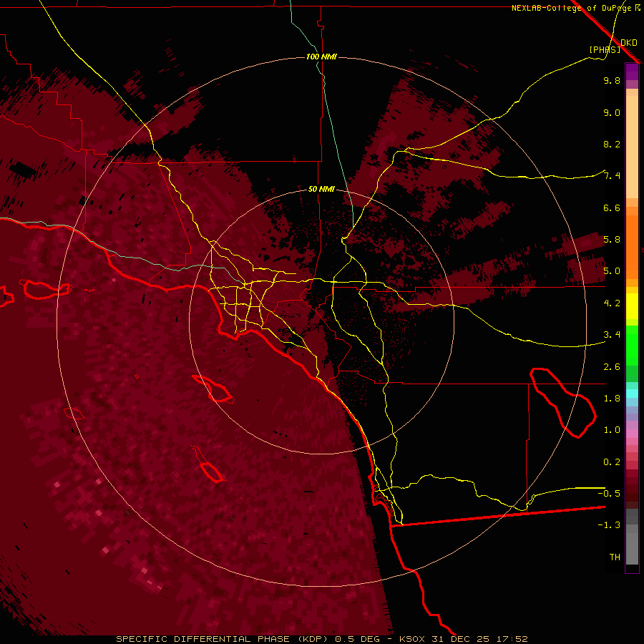Click the "17:52" timestamp in caption

pos(512,639)
